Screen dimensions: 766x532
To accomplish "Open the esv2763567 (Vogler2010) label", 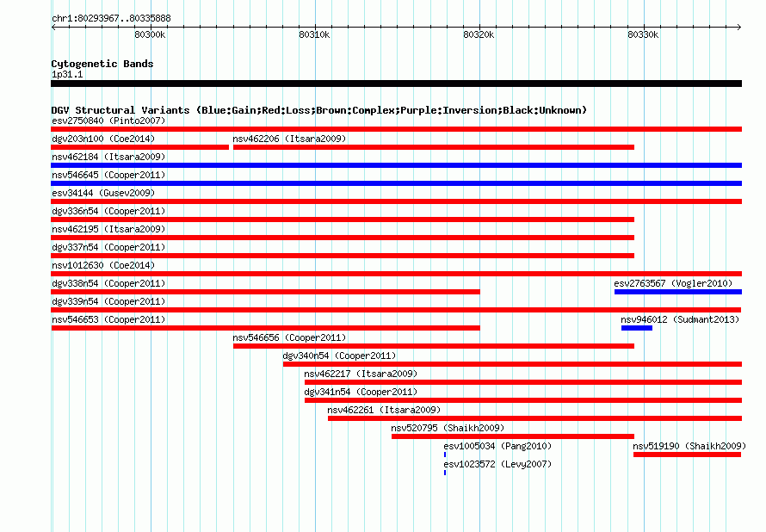I will (x=673, y=283).
